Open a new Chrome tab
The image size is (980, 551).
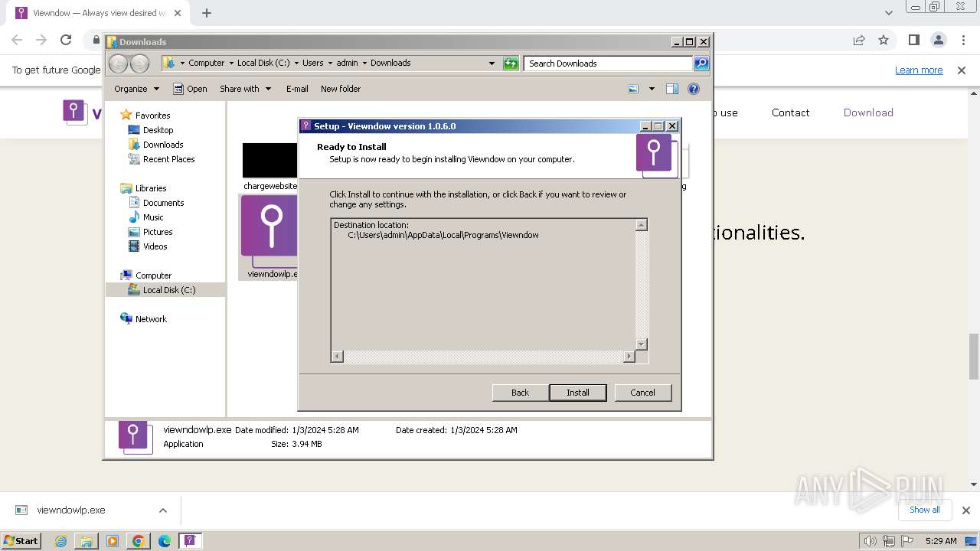click(207, 13)
